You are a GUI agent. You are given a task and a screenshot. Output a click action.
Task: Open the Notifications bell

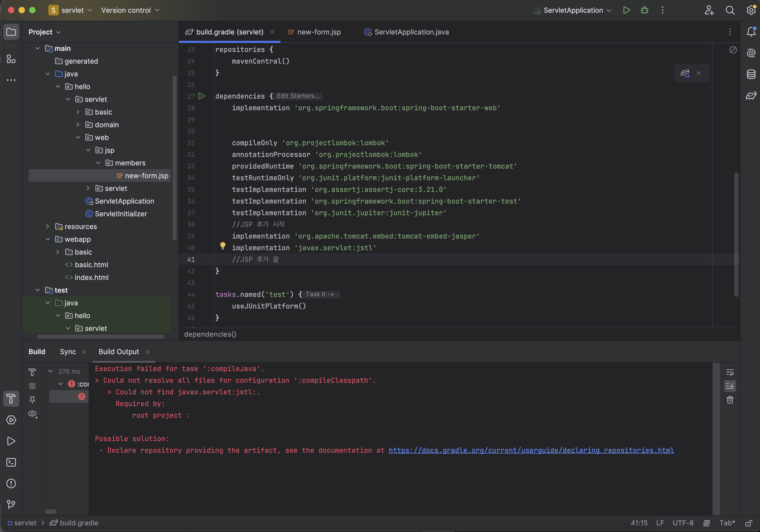click(751, 32)
